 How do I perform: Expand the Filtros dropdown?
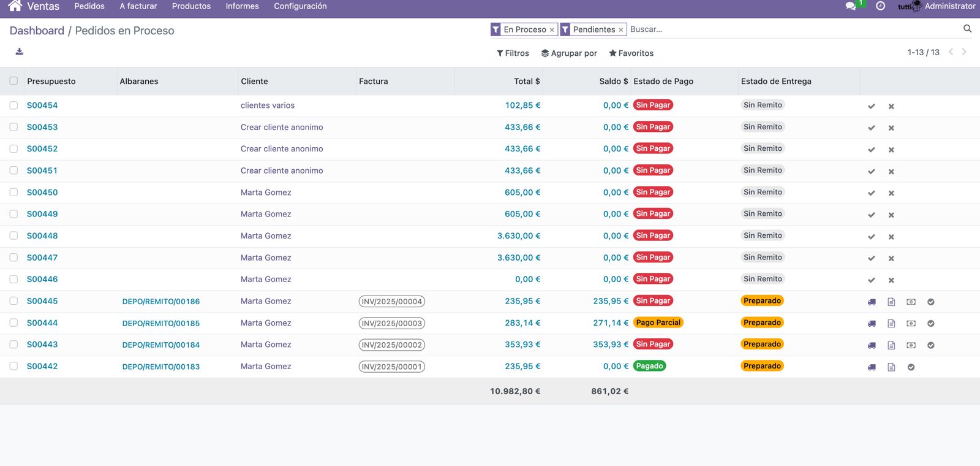pos(513,53)
